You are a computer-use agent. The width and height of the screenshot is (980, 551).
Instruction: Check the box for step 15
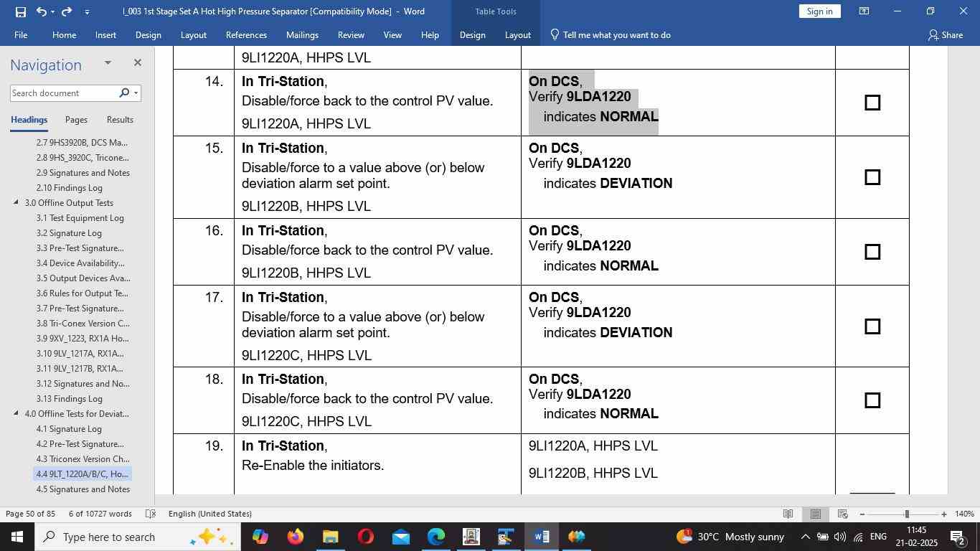pos(872,177)
